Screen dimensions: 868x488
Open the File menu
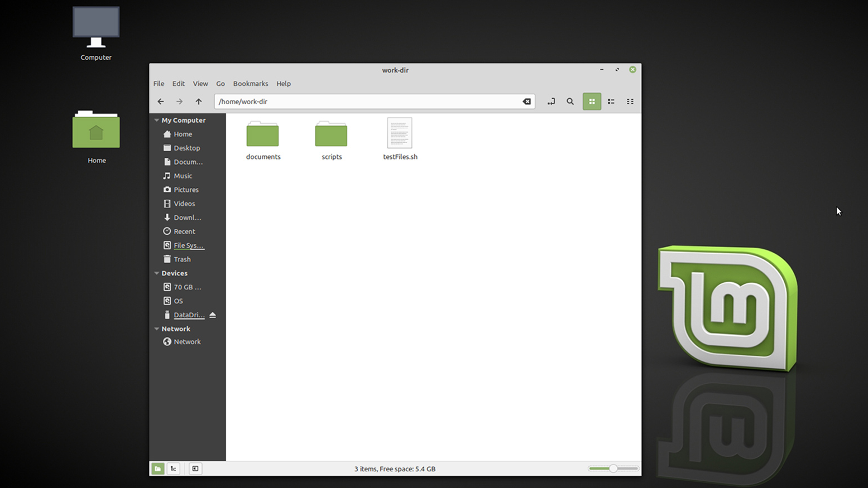coord(159,84)
